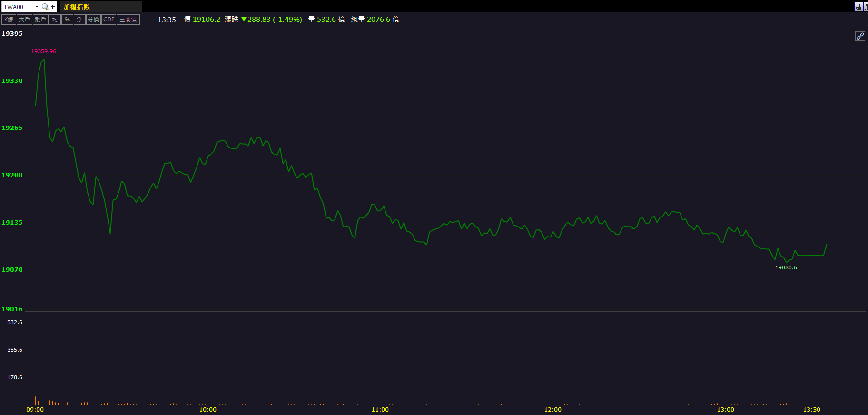Toggle the 散戶 indicator button
Image resolution: width=868 pixels, height=415 pixels.
(40, 20)
